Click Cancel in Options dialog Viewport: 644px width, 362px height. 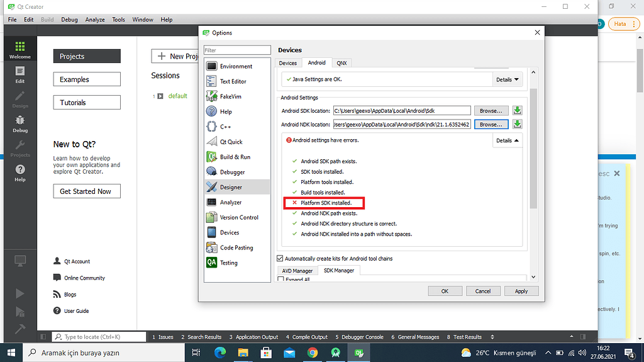483,291
